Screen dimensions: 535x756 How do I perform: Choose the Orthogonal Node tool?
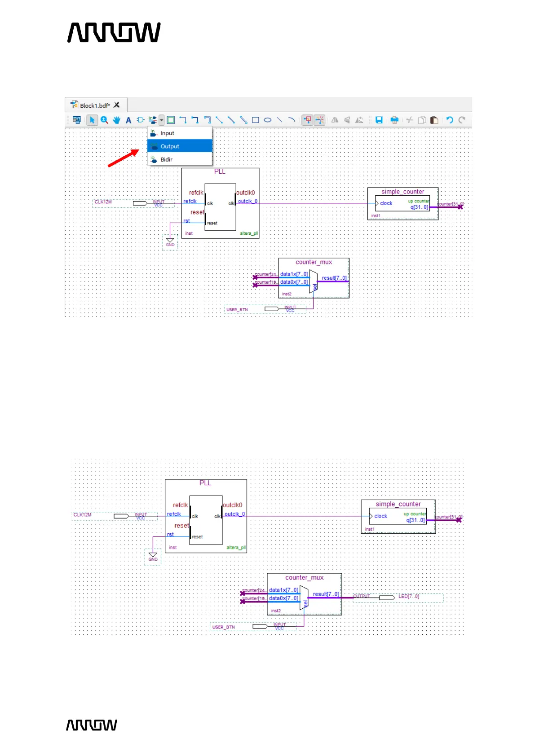pyautogui.click(x=183, y=120)
